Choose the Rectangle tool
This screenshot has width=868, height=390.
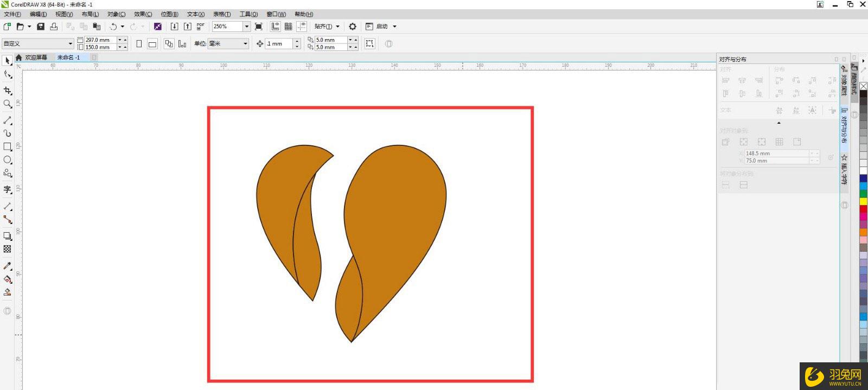8,146
